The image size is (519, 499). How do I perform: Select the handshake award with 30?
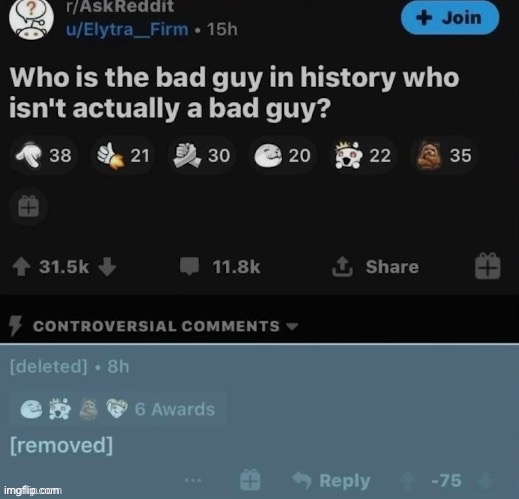(202, 155)
